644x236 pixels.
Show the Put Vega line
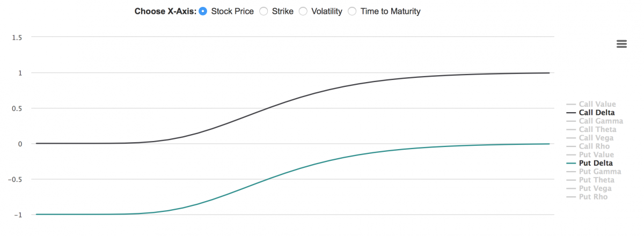(596, 188)
